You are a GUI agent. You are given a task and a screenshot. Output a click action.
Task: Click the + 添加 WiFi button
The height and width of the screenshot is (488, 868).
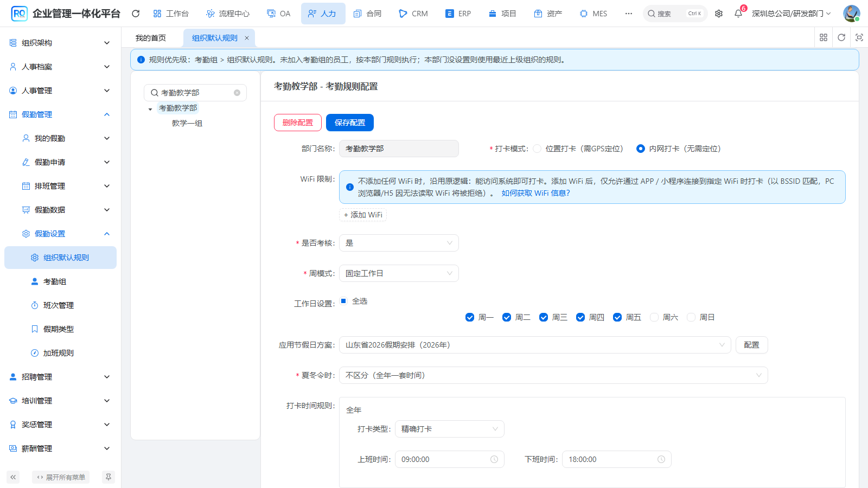point(363,215)
